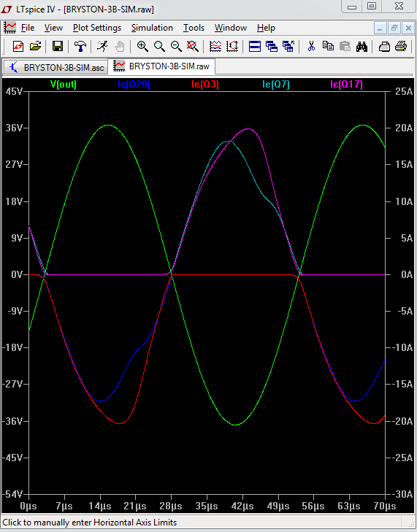This screenshot has width=417, height=532.
Task: Click the Autorange plot icon
Action: point(215,46)
